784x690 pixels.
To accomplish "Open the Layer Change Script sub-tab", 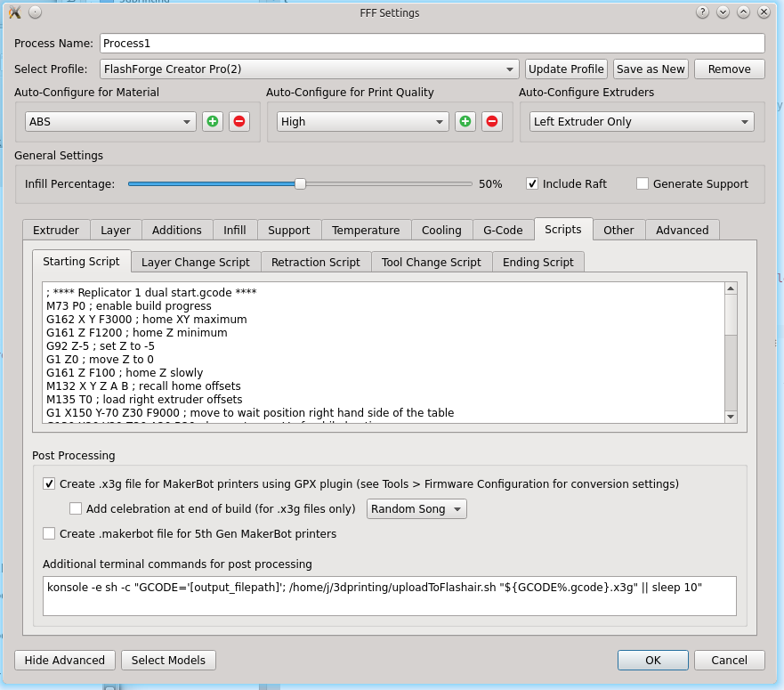I will (x=196, y=262).
